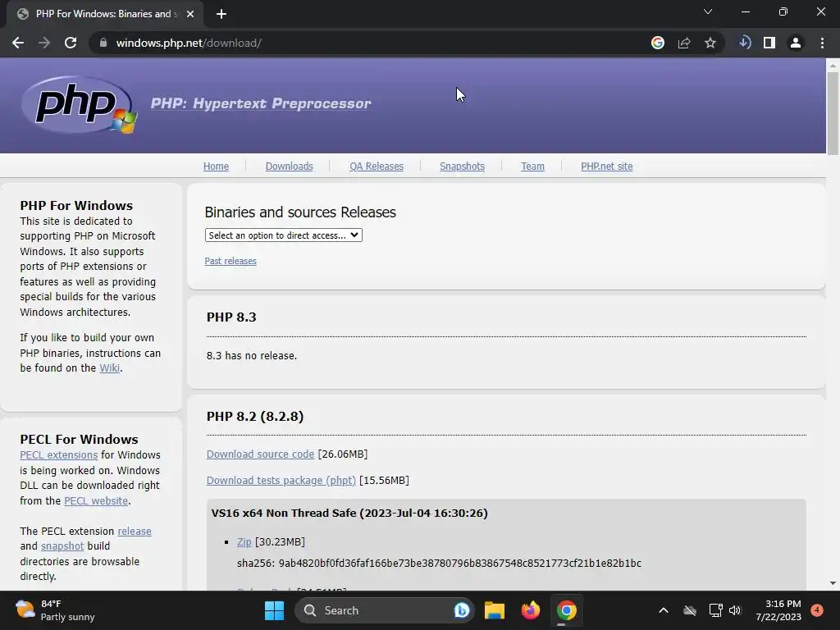
Task: Open the Downloads navigation link
Action: coord(290,167)
